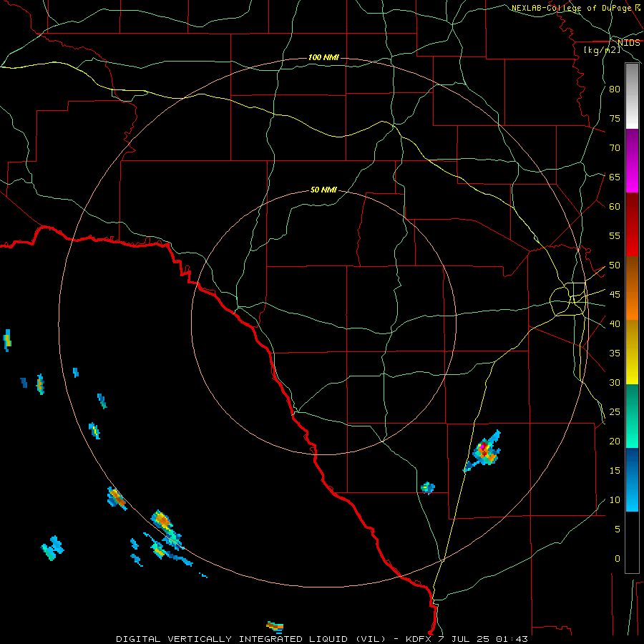This screenshot has height=644, width=644.
Task: Click the color scale value 5
Action: [618, 530]
